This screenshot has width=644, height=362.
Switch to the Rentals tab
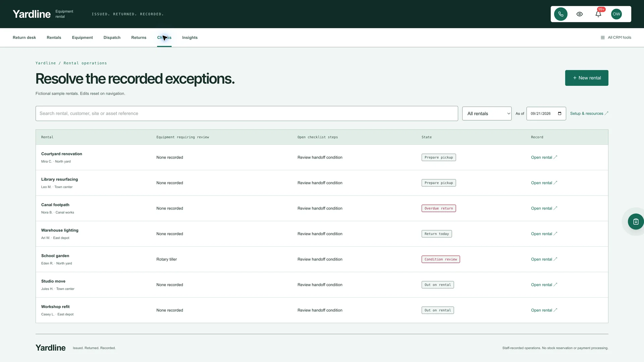[x=54, y=38]
